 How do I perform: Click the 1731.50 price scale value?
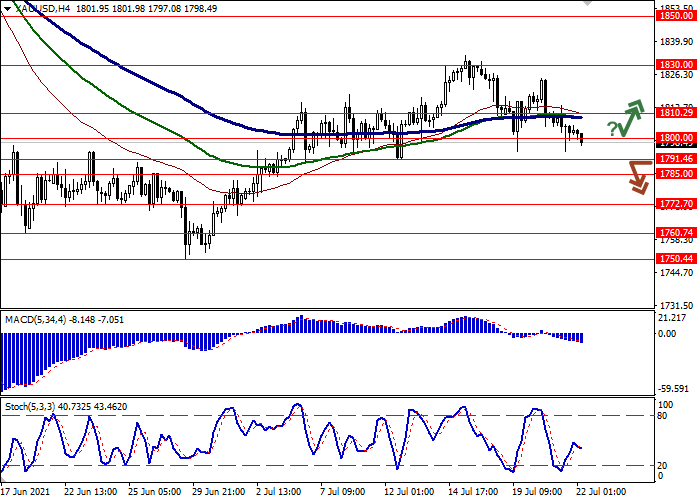coord(676,306)
